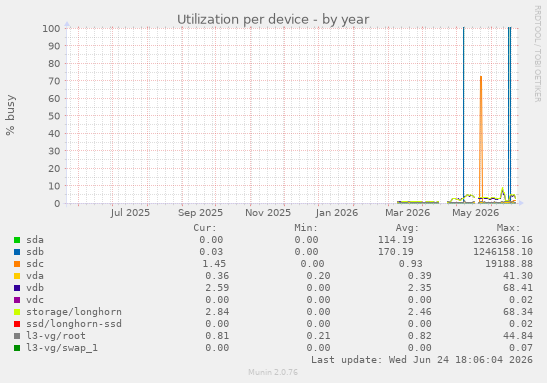Click the 'Jan 2026' x-axis label
Screen dimensions: 547x383
tap(337, 213)
